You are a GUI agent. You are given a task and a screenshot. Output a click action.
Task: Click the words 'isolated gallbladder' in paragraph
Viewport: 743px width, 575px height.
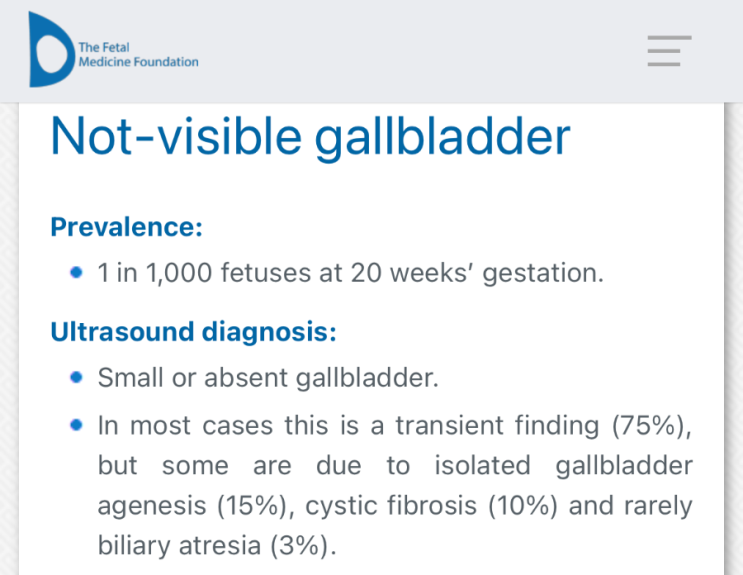(563, 466)
